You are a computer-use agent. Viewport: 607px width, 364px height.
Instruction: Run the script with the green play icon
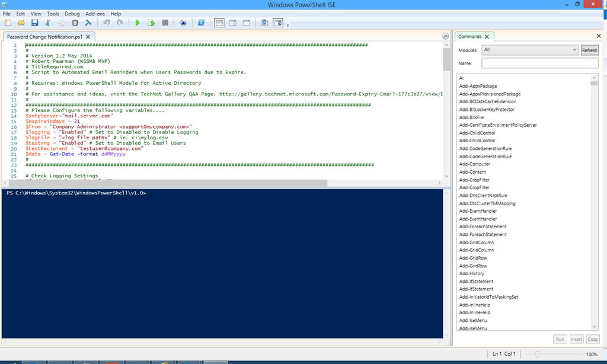(138, 23)
